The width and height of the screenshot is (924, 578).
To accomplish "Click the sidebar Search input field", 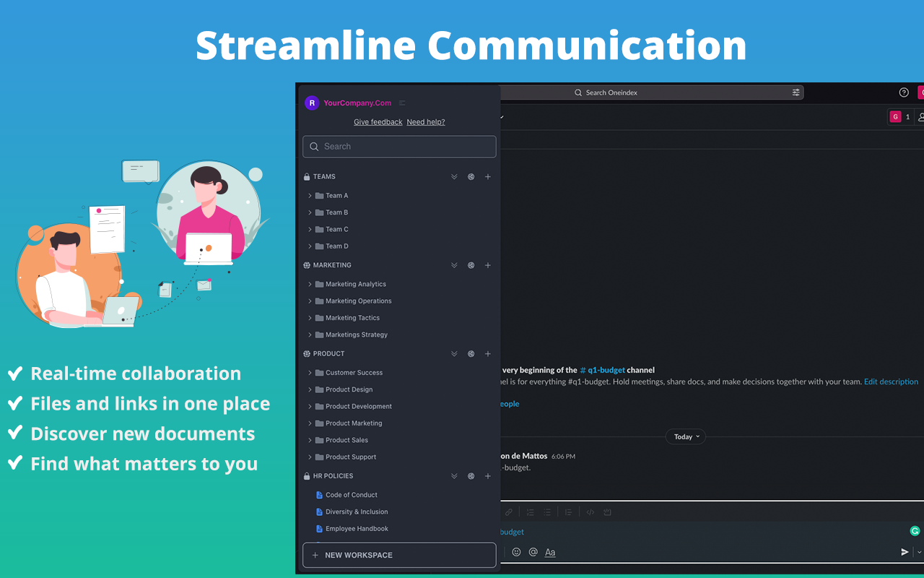I will point(399,147).
